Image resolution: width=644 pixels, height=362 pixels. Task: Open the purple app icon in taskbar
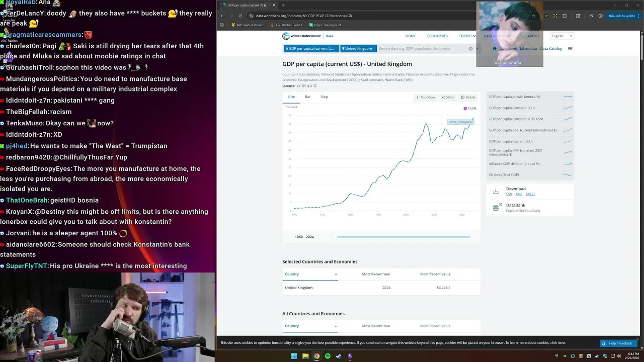tap(350, 356)
